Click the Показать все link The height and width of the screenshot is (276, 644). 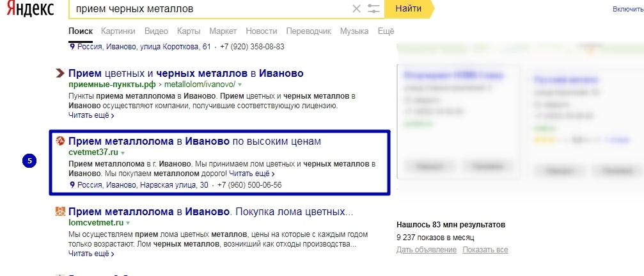click(x=485, y=250)
